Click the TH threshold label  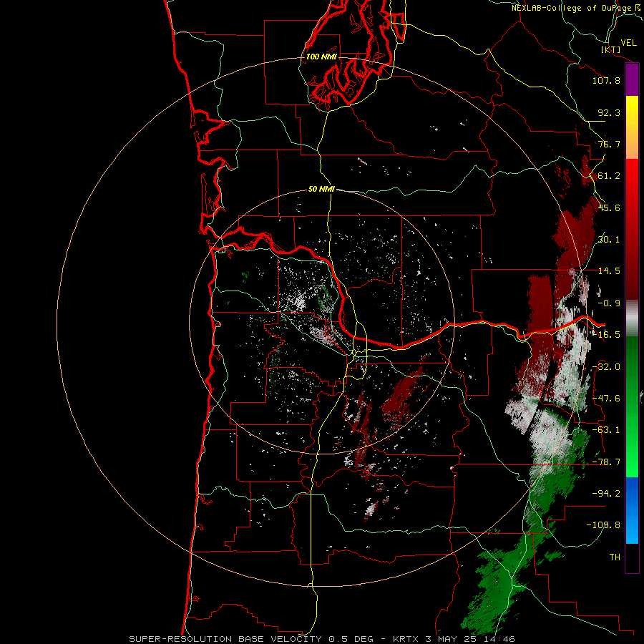pos(615,557)
